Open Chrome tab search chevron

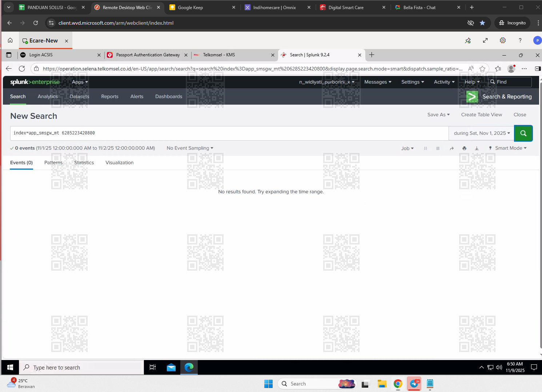(x=9, y=7)
